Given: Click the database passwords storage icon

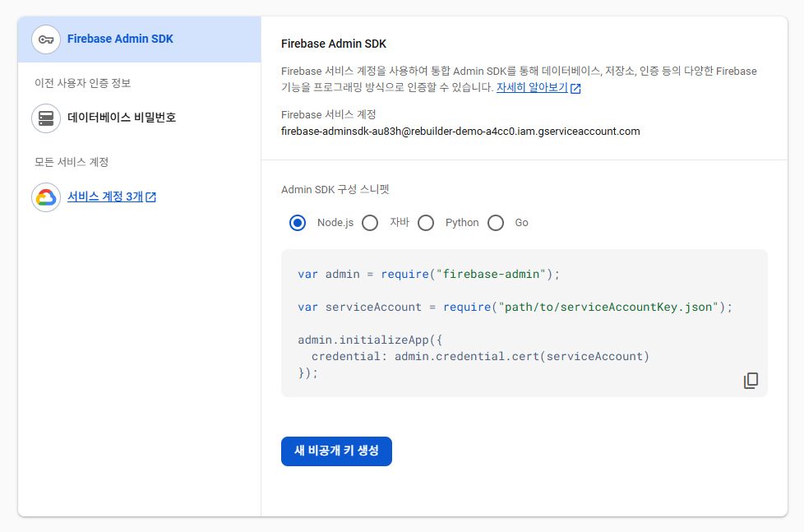Looking at the screenshot, I should click(x=46, y=118).
